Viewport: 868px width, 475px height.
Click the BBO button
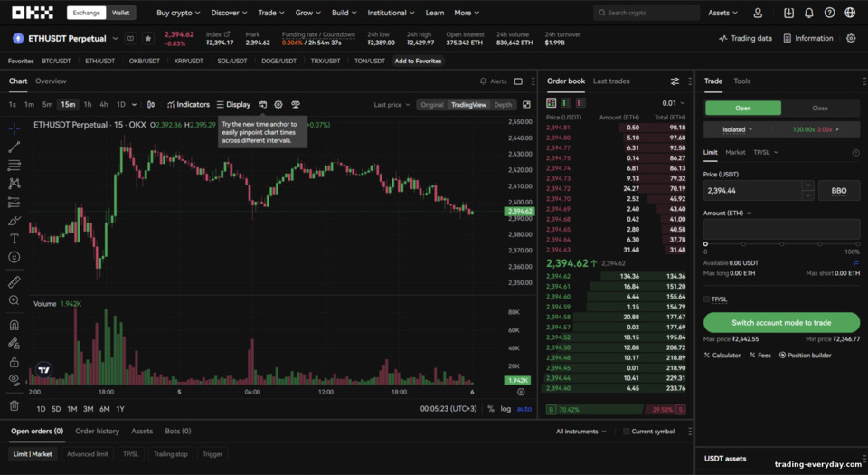pos(839,190)
